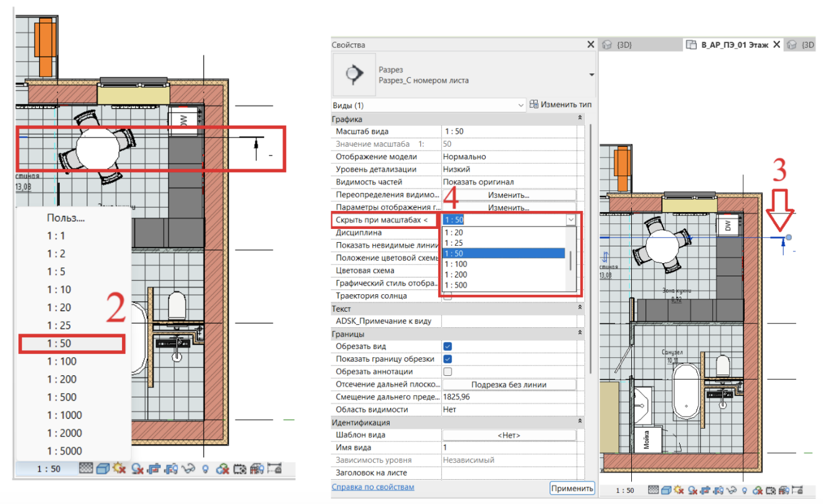Image resolution: width=823 pixels, height=504 pixels.
Task: Click Show Analytical Model icon in left bar
Action: coord(256,469)
